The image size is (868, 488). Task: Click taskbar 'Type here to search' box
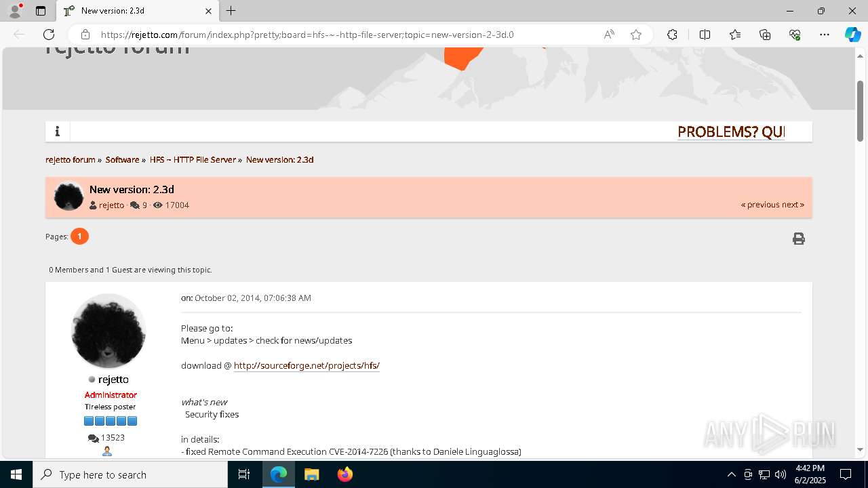130,474
